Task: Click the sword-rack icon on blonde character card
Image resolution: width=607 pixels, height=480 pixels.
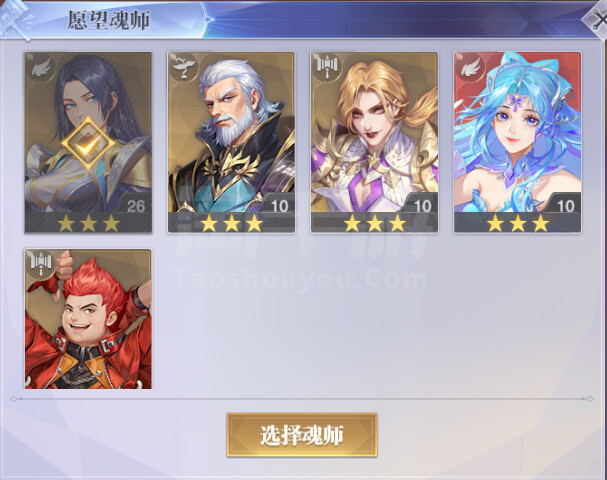Action: coord(327,67)
